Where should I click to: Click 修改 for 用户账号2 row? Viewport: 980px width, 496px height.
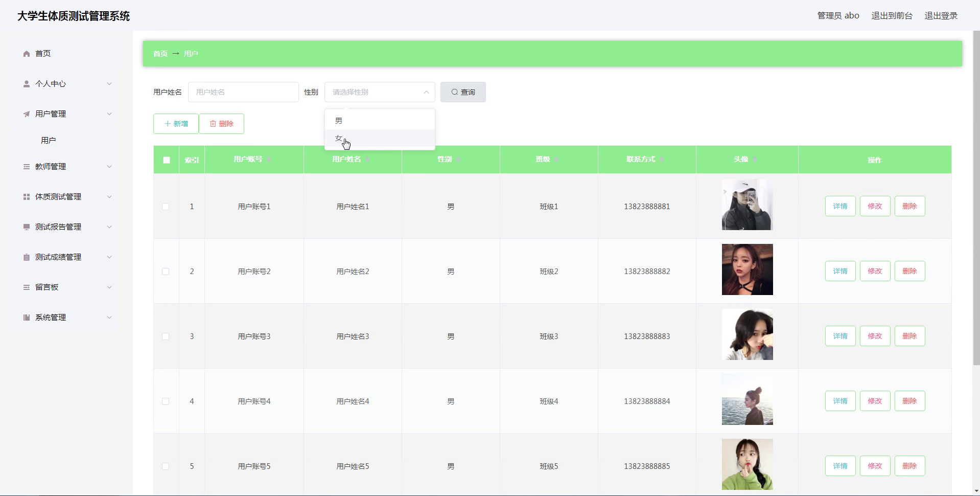point(875,271)
